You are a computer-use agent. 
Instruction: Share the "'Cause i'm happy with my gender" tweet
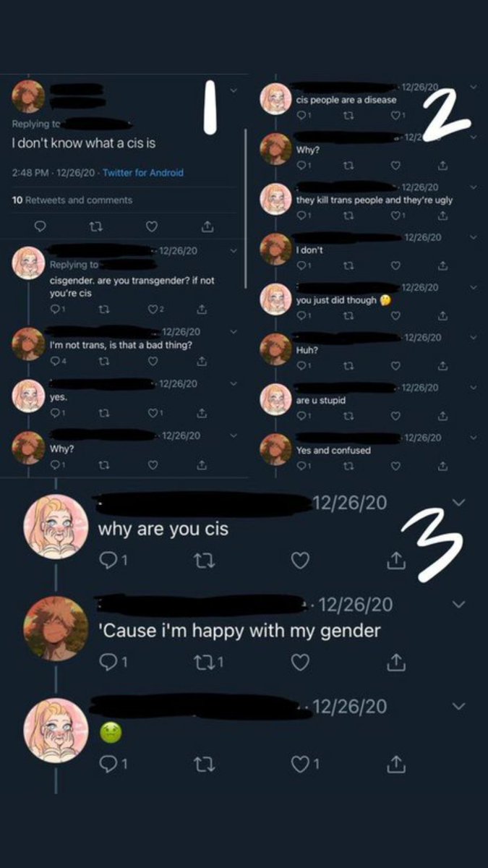point(395,661)
